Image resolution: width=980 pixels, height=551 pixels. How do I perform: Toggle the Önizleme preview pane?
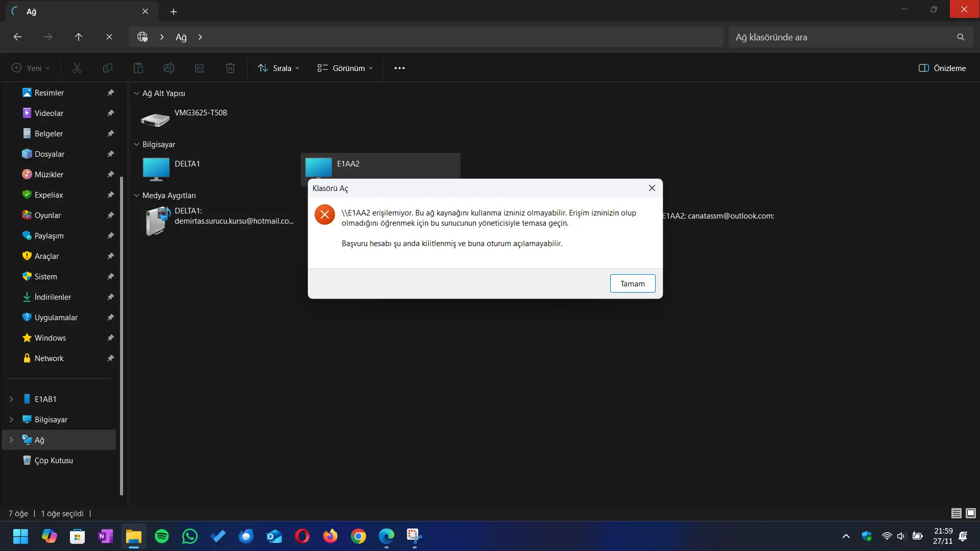942,68
